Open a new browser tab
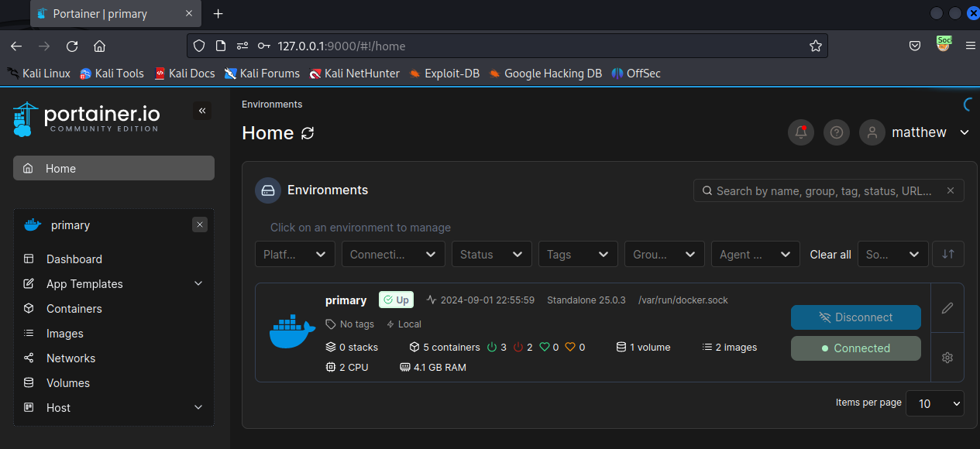Screen dimensions: 980x449 pos(218,14)
